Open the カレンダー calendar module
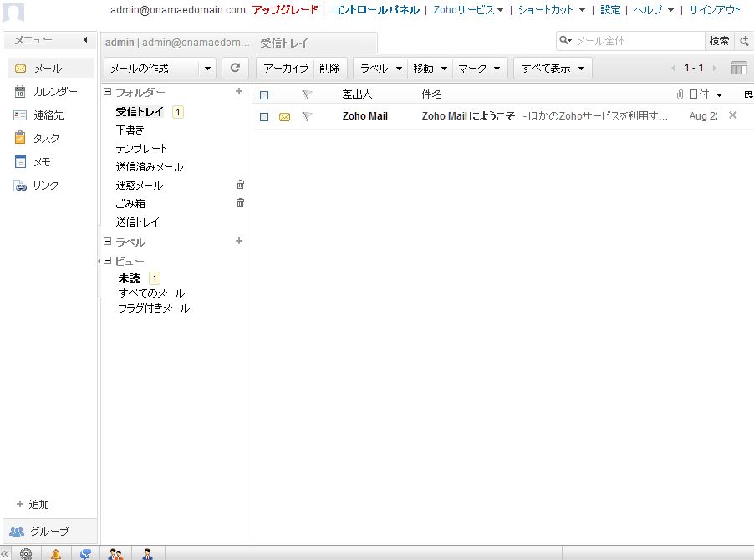This screenshot has width=754, height=560. point(46,91)
